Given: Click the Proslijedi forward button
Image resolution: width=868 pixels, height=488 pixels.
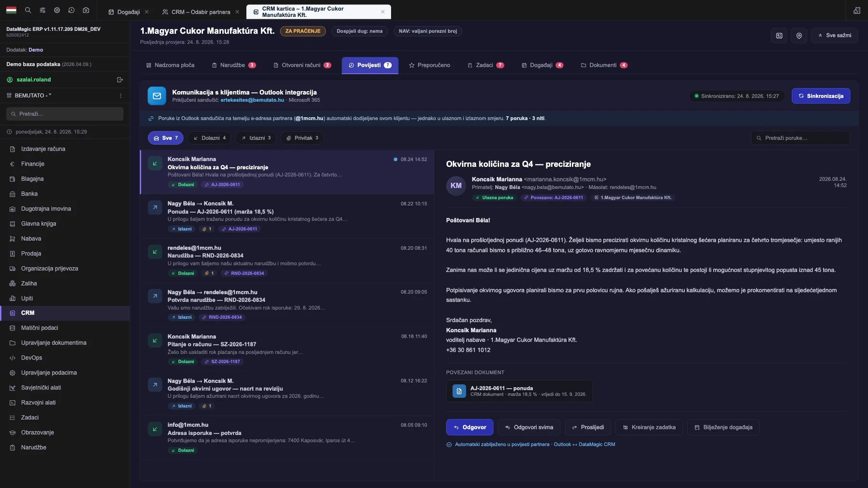Looking at the screenshot, I should (588, 427).
